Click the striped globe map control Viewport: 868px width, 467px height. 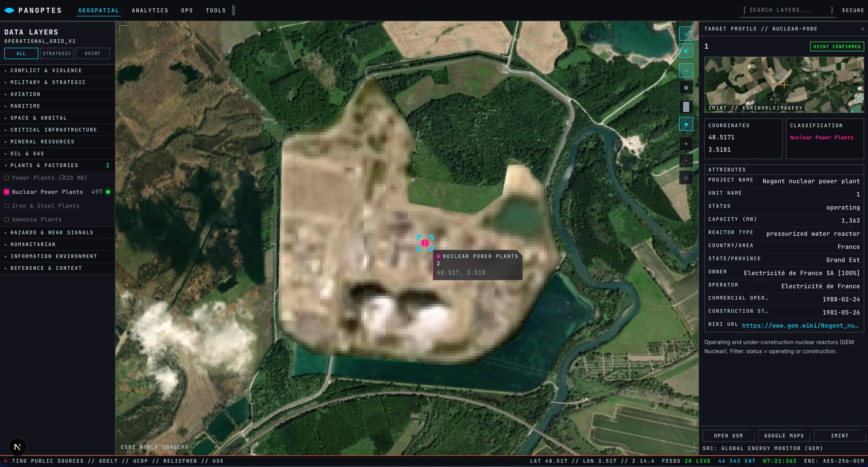click(686, 88)
